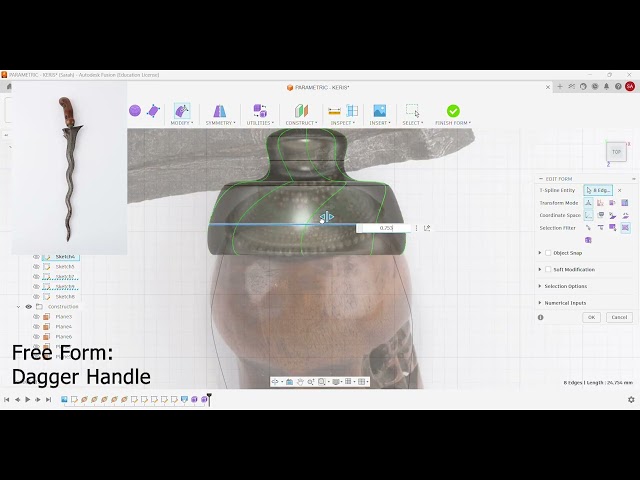Play the timeline
The height and width of the screenshot is (480, 640).
point(27,400)
